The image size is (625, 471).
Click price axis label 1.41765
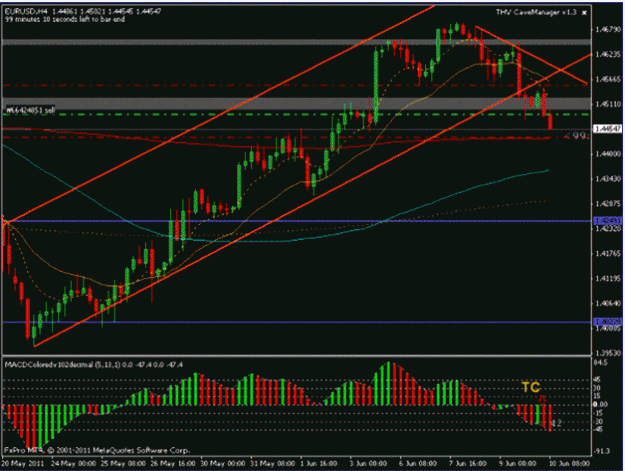pos(608,253)
